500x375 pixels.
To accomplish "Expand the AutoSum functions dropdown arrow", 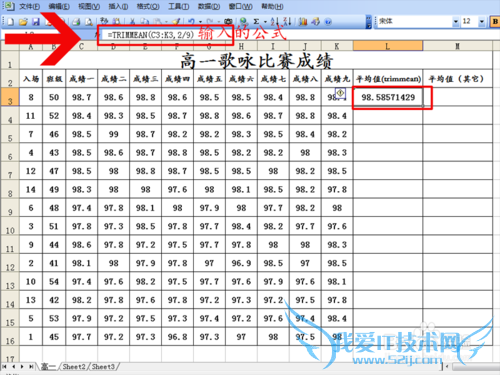I will (265, 22).
